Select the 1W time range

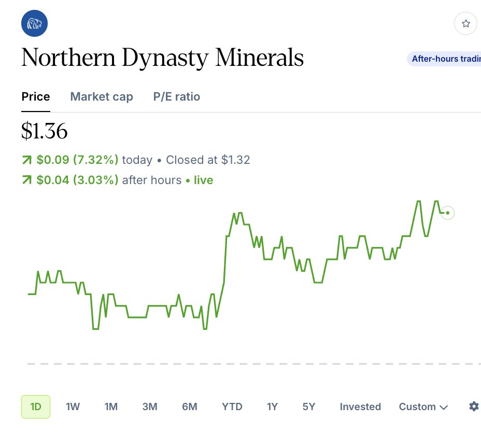(x=73, y=407)
